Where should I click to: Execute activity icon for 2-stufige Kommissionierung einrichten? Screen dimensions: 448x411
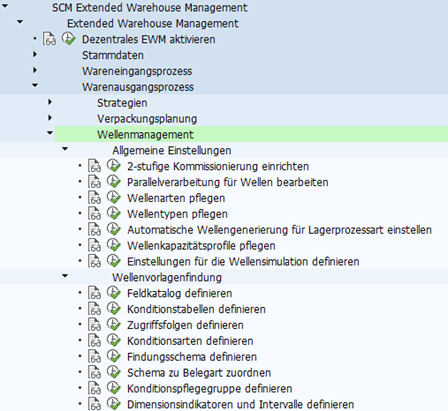pyautogui.click(x=114, y=166)
